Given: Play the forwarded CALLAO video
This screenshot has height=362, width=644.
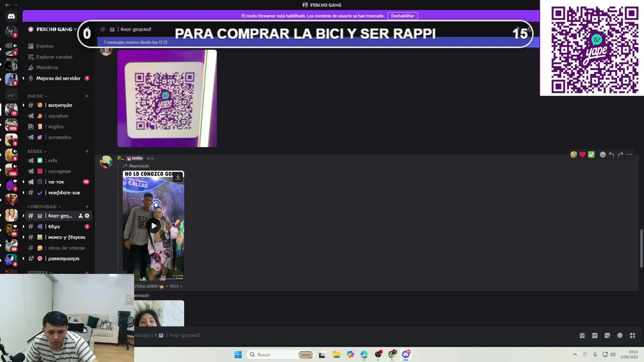Looking at the screenshot, I should pos(153,226).
